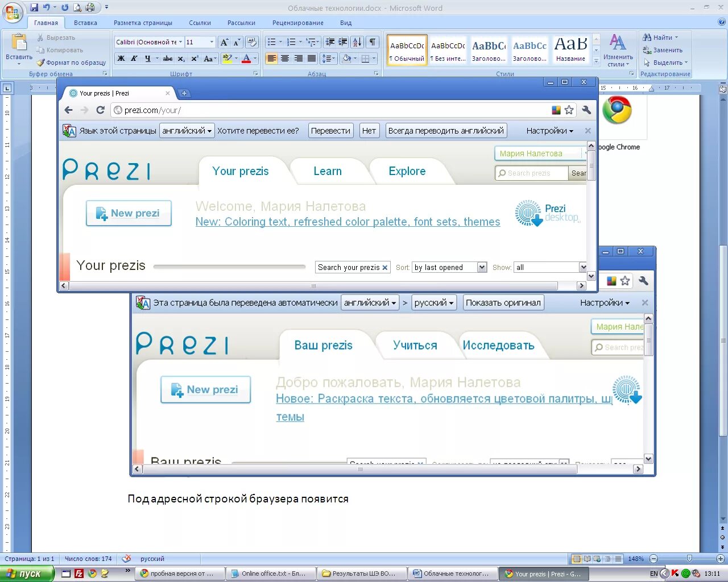Screen dimensions: 728x582
Task: Open print preview from quick access toolbar
Action: [77, 7]
